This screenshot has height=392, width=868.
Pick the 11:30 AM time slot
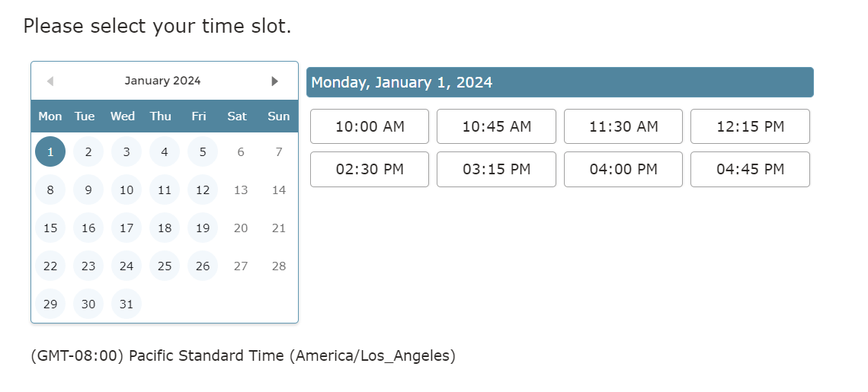[x=623, y=126]
